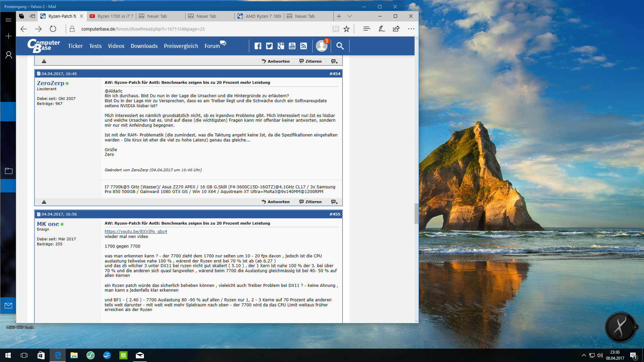The height and width of the screenshot is (362, 644).
Task: Toggle multi-quote on post #454
Action: pyautogui.click(x=334, y=202)
